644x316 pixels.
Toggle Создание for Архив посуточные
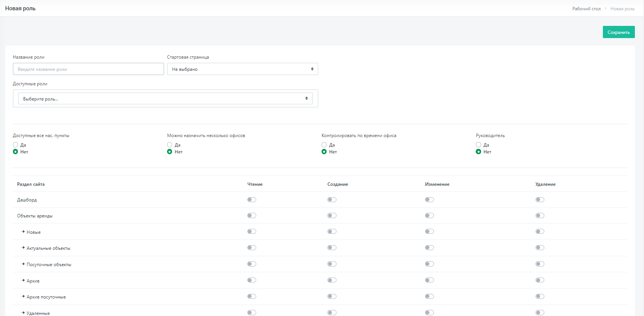332,296
